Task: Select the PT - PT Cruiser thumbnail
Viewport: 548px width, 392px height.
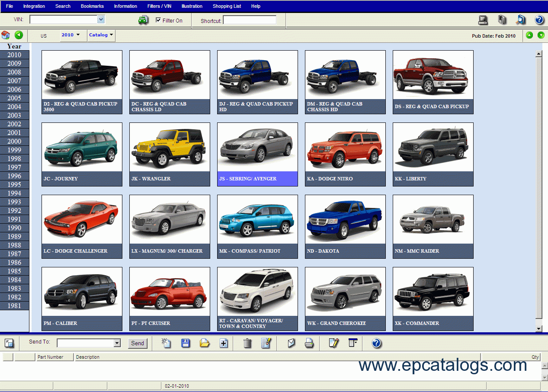Action: point(170,299)
